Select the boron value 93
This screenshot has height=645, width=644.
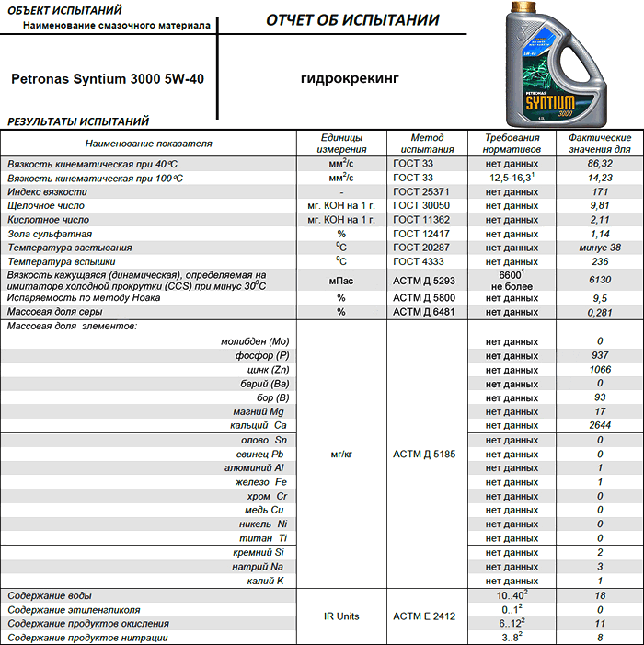coord(600,397)
